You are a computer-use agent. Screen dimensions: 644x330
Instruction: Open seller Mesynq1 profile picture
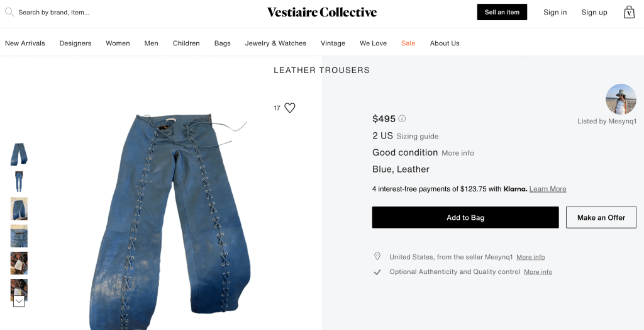pyautogui.click(x=621, y=99)
